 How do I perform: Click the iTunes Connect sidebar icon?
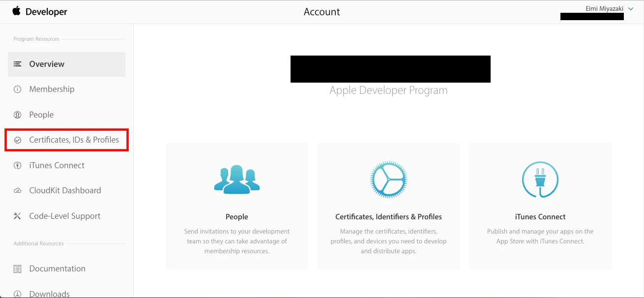click(17, 165)
